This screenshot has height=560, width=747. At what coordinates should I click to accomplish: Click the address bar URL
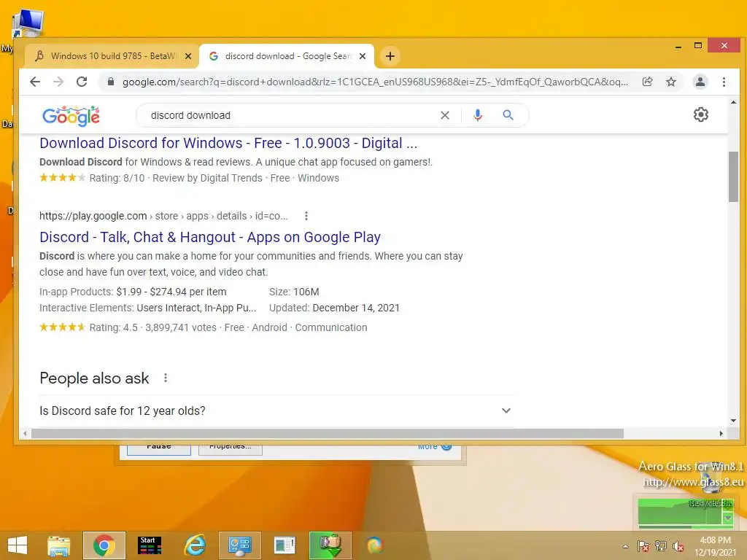[375, 82]
